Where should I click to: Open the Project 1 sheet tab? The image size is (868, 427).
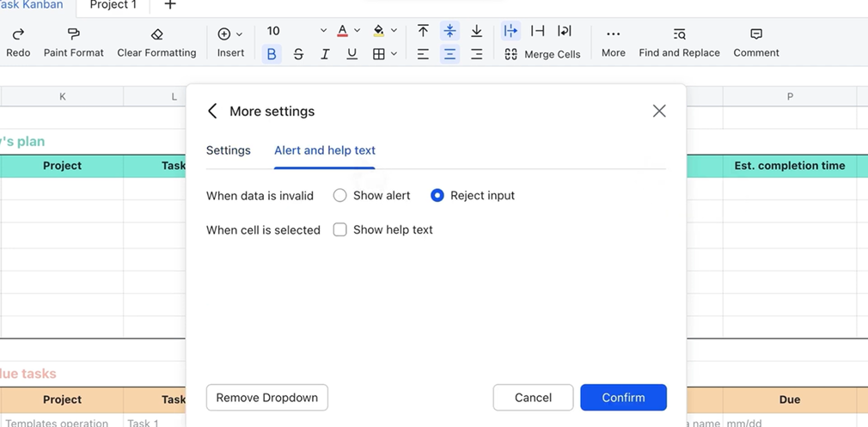(x=113, y=5)
